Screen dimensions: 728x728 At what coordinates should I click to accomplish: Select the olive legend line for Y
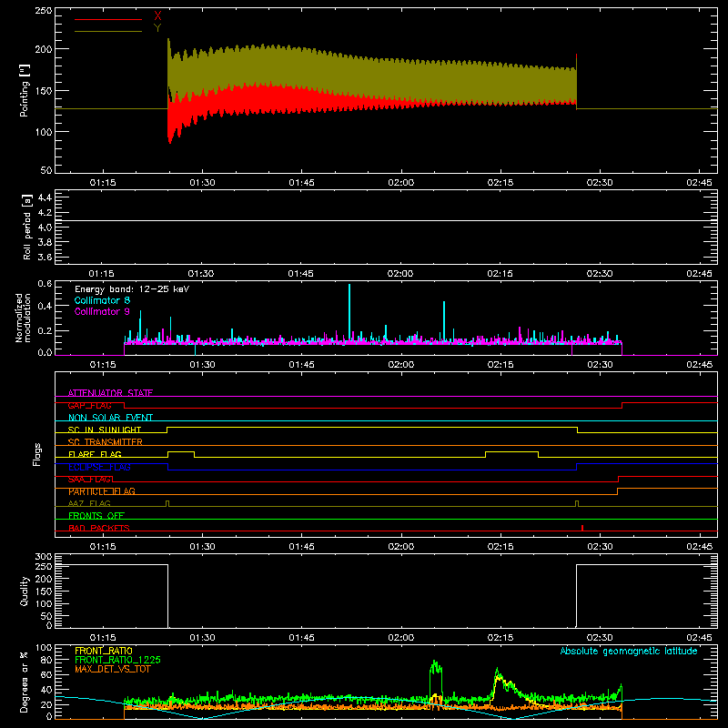point(108,31)
